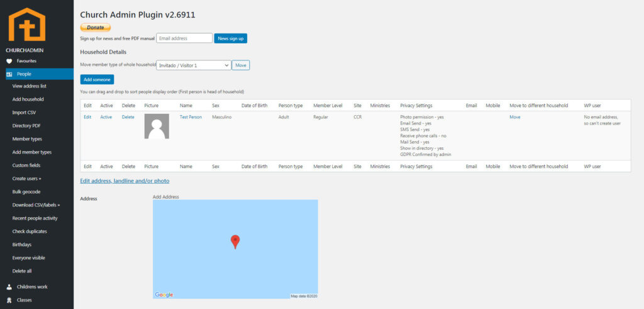The width and height of the screenshot is (644, 309).
Task: Click the News sign up button
Action: tap(230, 38)
